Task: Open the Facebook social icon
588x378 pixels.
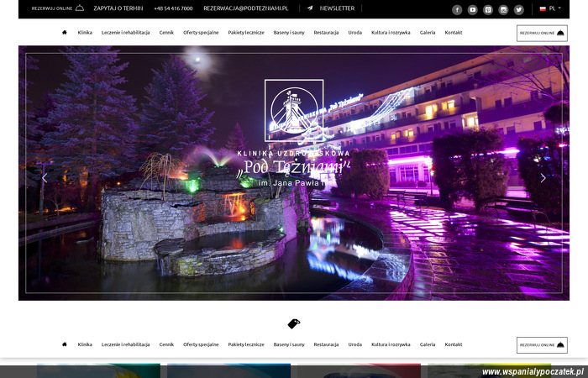Action: point(457,9)
